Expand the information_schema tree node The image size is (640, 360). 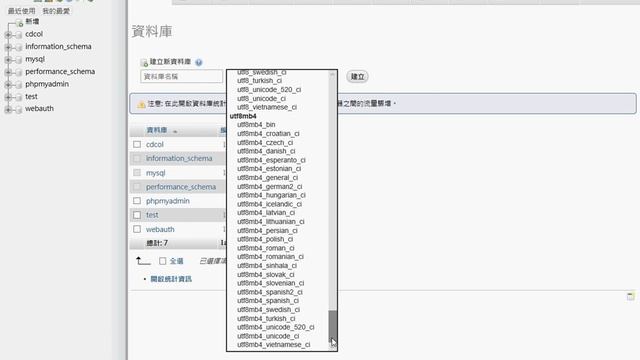pos(8,47)
